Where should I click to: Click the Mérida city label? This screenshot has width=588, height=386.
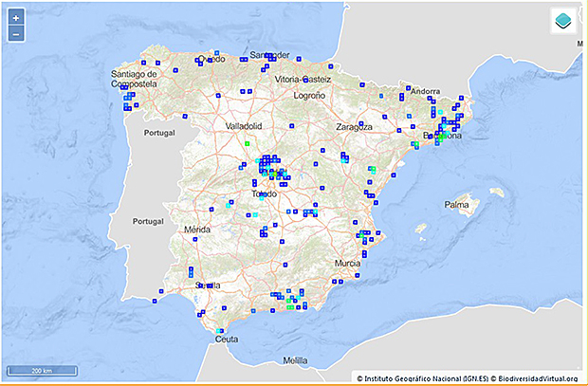coord(196,230)
